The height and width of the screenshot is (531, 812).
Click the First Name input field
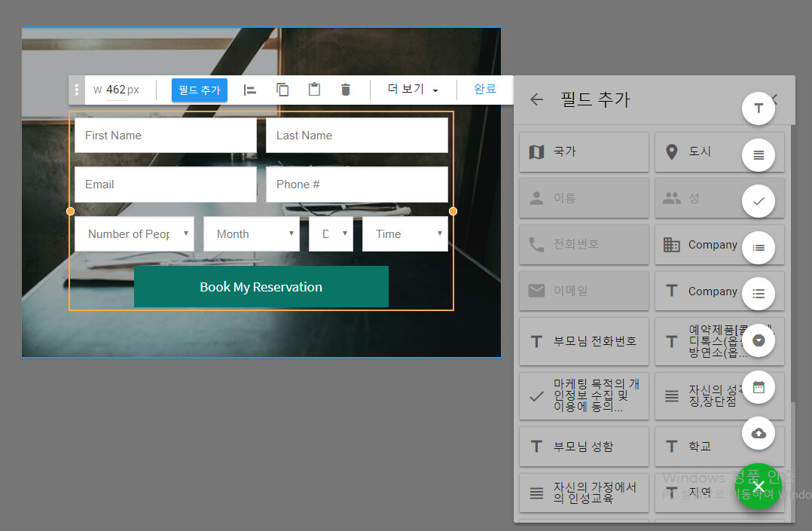pyautogui.click(x=166, y=136)
